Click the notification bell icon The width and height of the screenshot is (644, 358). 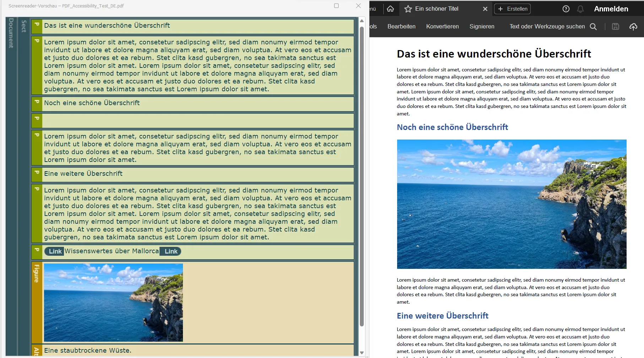[x=580, y=9]
